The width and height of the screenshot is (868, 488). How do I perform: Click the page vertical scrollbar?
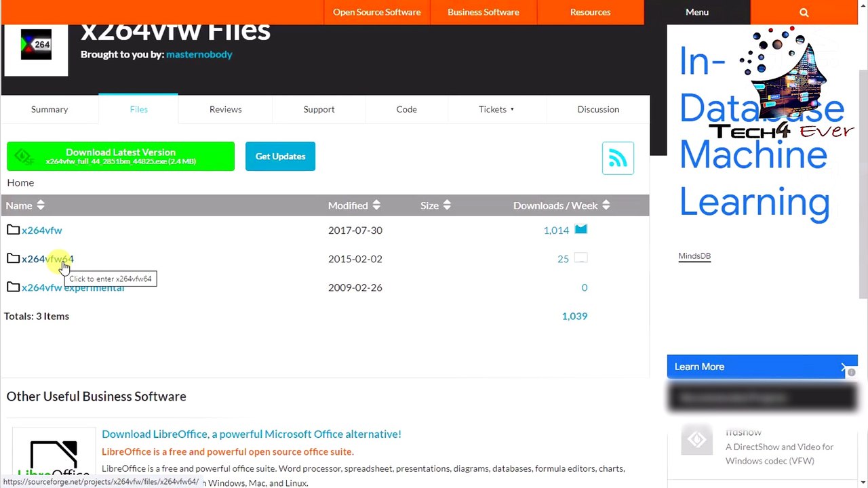(863, 183)
